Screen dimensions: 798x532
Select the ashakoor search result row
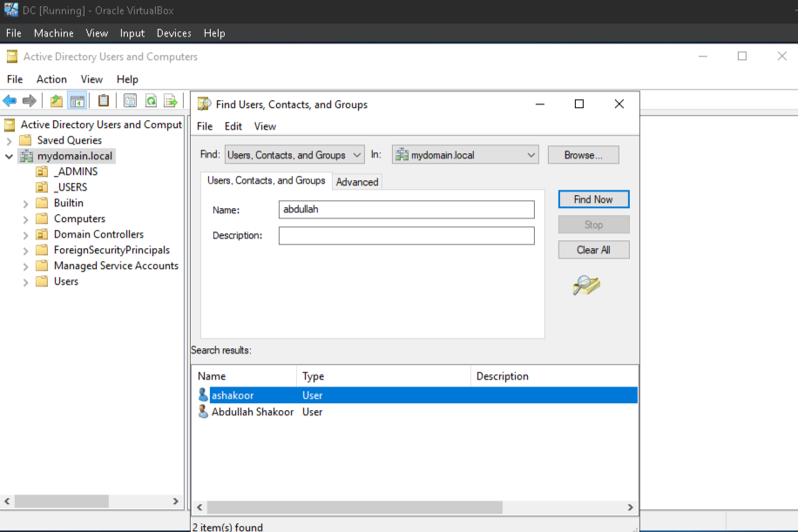click(417, 395)
